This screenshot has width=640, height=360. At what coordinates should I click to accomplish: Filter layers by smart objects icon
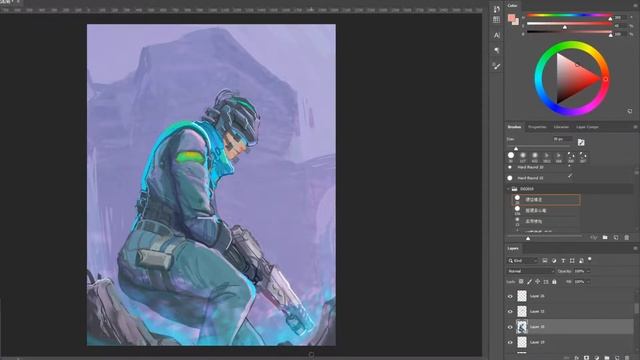(x=581, y=260)
